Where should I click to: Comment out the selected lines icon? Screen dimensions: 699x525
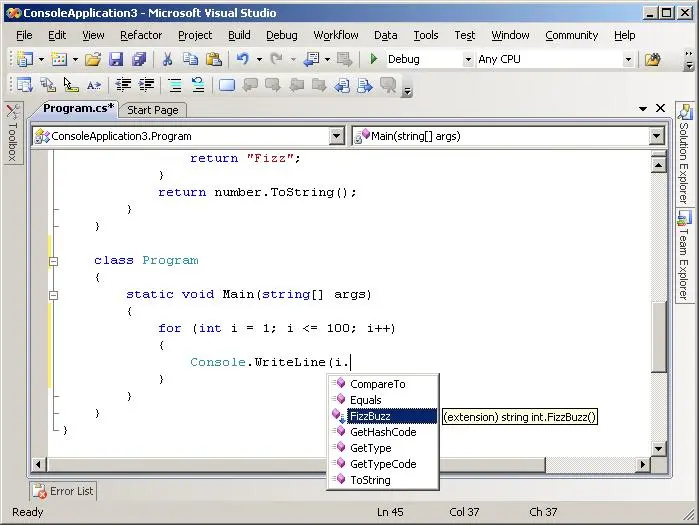pyautogui.click(x=175, y=84)
